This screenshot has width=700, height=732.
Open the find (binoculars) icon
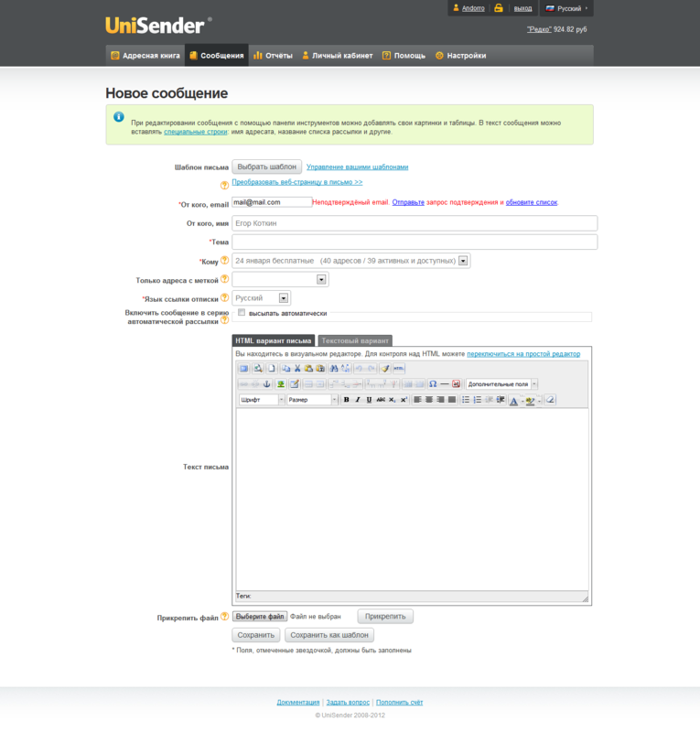[333, 369]
